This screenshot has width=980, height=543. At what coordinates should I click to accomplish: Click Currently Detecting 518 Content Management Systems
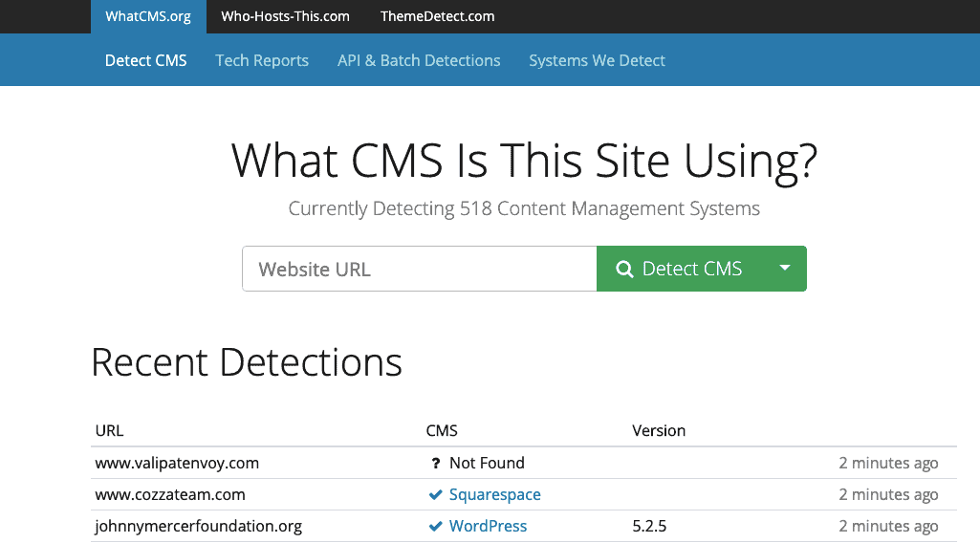(x=524, y=208)
